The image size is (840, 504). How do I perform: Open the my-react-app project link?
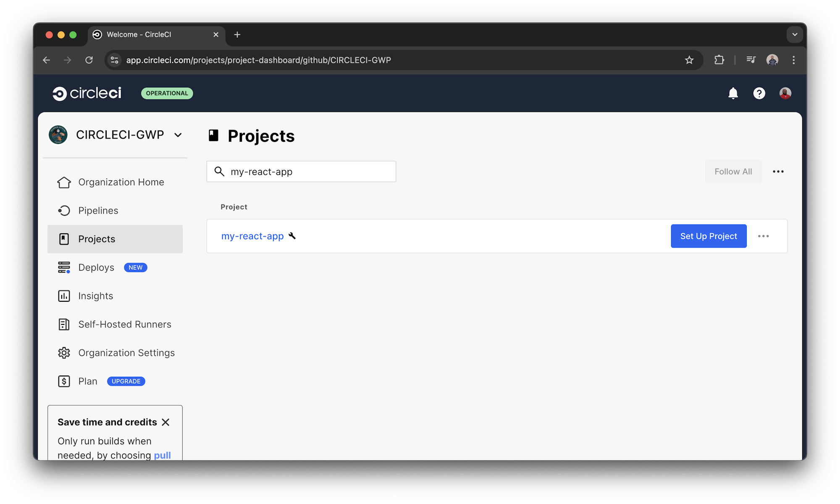252,236
